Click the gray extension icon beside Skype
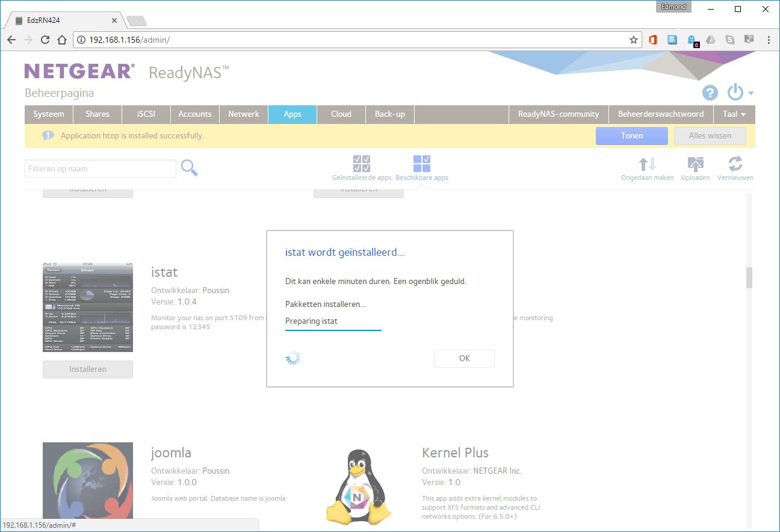Image resolution: width=780 pixels, height=532 pixels. [749, 40]
